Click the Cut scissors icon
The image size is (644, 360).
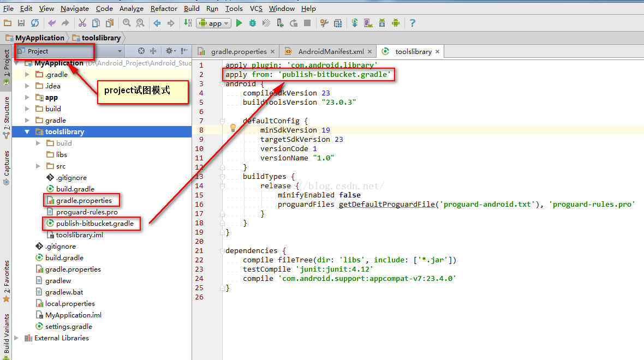click(82, 23)
